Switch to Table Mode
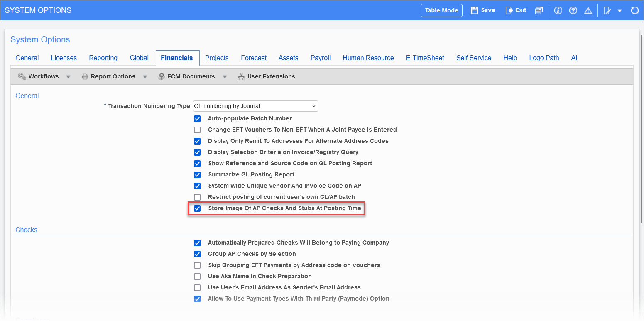Viewport: 644px width, 321px height. tap(441, 10)
